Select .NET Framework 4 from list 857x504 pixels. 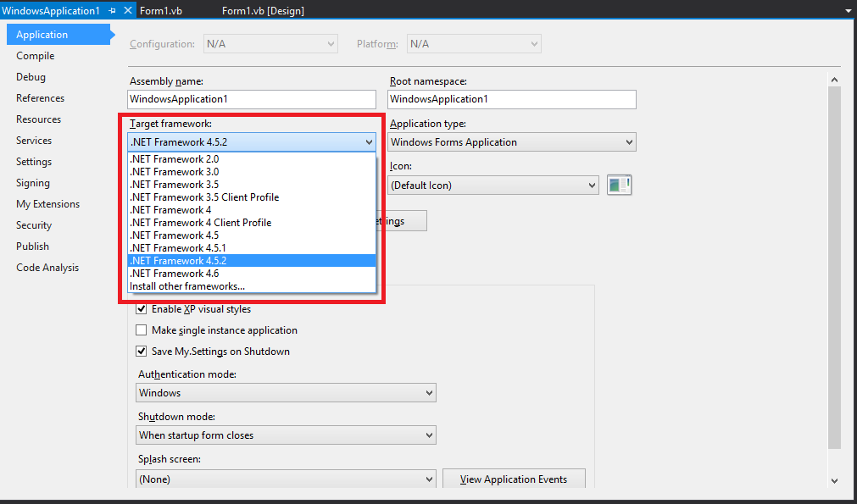[x=252, y=210]
